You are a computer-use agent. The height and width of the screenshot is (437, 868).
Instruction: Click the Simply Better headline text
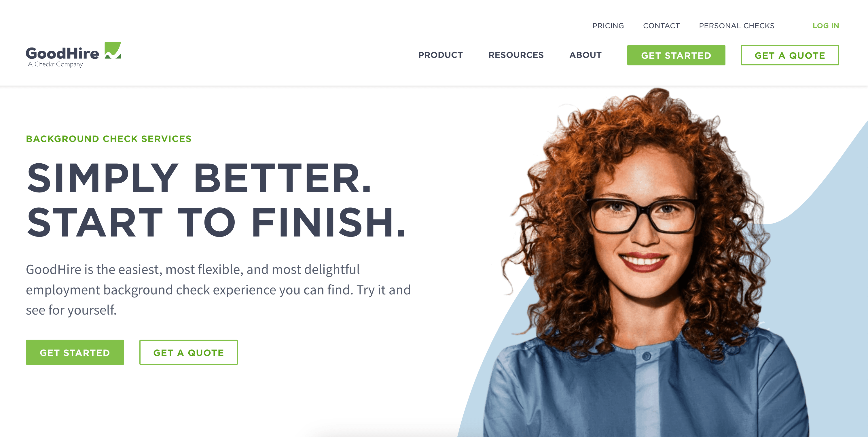(199, 178)
